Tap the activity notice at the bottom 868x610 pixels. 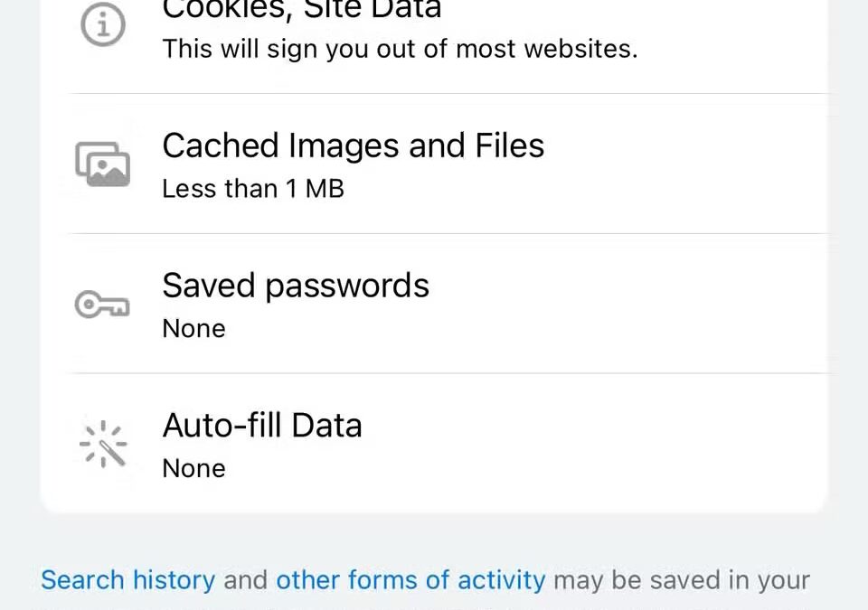click(x=425, y=579)
